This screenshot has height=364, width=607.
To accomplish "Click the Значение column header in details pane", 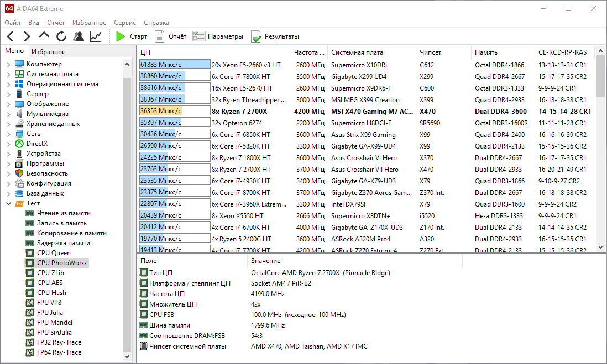I will tap(354, 261).
